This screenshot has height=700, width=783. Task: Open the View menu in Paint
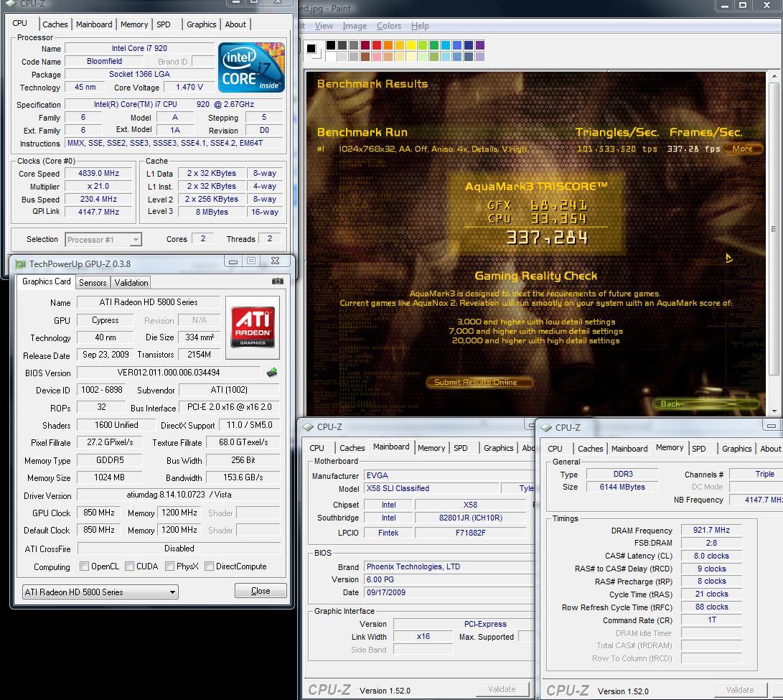coord(324,26)
